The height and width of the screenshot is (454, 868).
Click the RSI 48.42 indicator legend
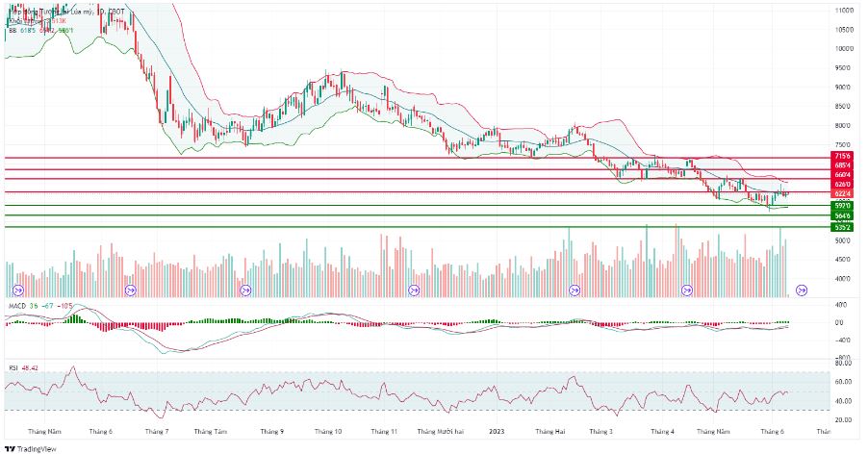coord(23,367)
